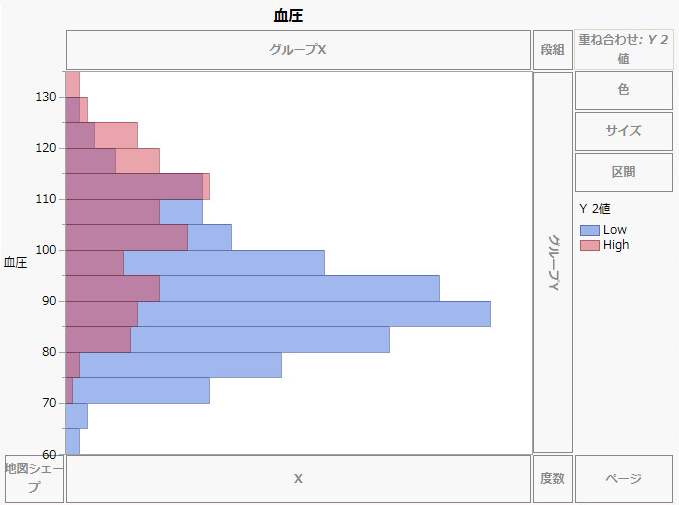Select the Low legend label
679x505 pixels.
tap(615, 231)
